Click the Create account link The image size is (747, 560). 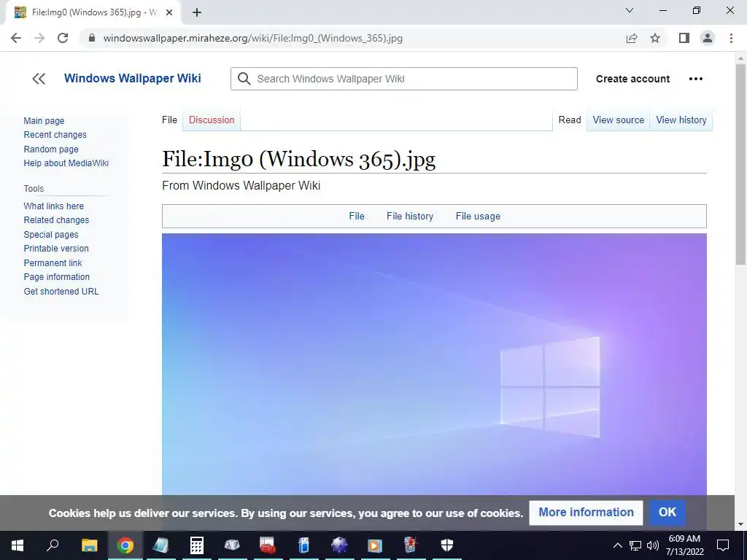[x=632, y=79]
